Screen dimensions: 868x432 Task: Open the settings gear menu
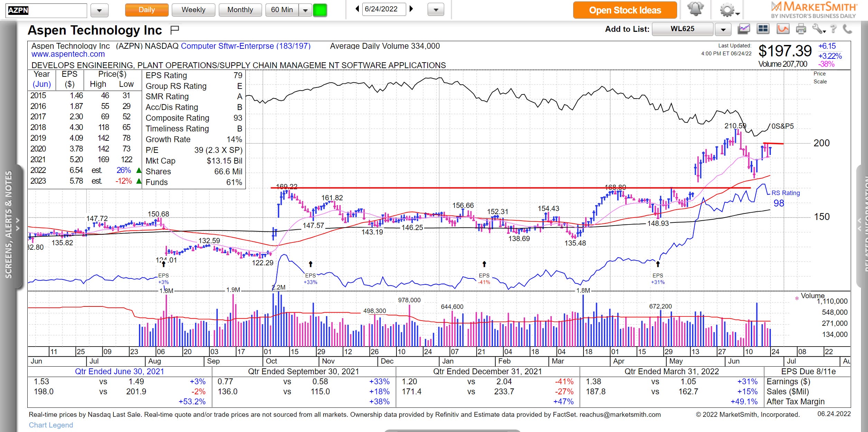pyautogui.click(x=729, y=10)
